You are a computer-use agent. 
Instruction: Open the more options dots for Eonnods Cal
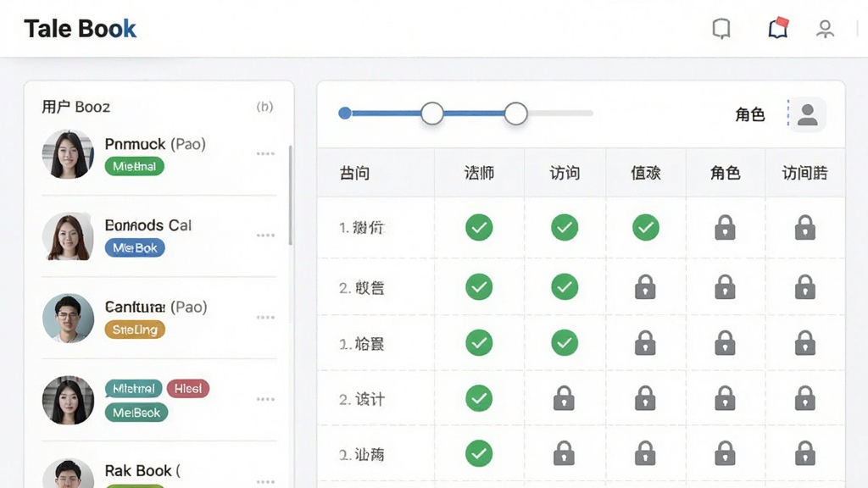point(265,236)
